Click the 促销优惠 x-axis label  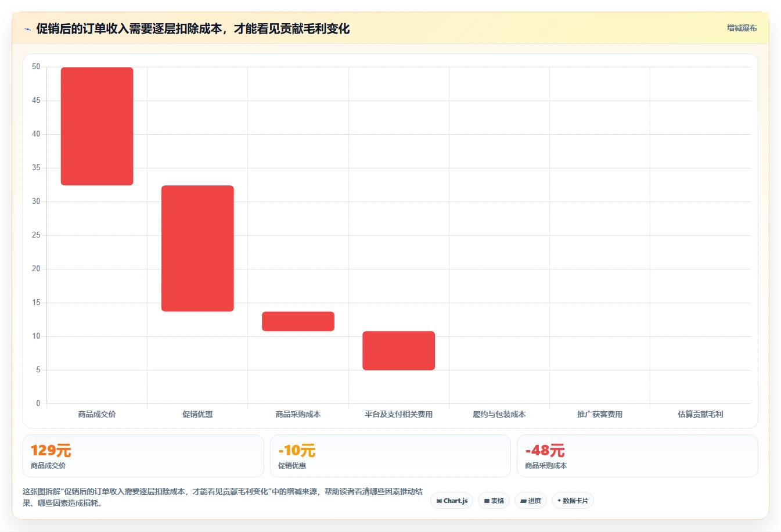197,414
